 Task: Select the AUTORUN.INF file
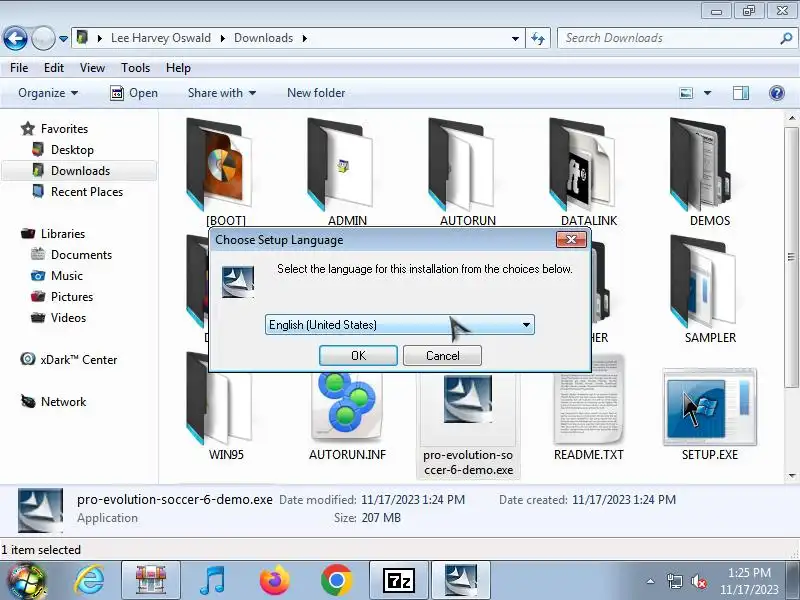pyautogui.click(x=347, y=416)
